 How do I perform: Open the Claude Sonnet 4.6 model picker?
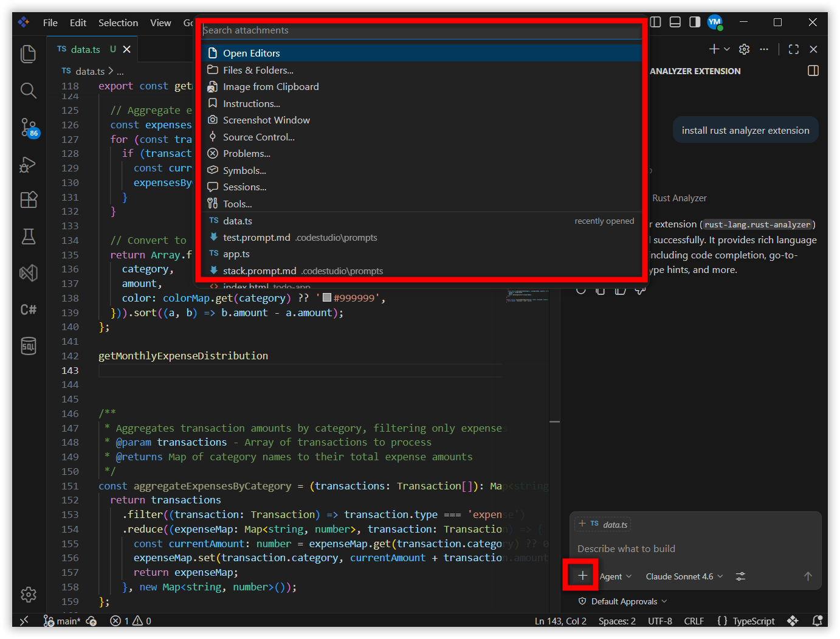(x=684, y=576)
